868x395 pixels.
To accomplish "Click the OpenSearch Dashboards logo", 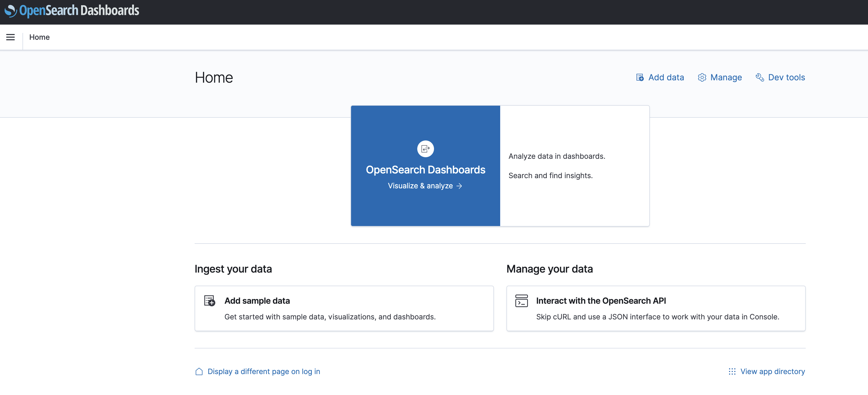I will 72,11.
